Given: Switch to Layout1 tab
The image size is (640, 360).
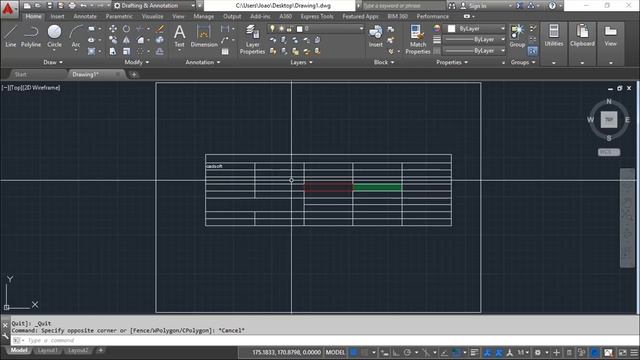Looking at the screenshot, I should point(47,351).
